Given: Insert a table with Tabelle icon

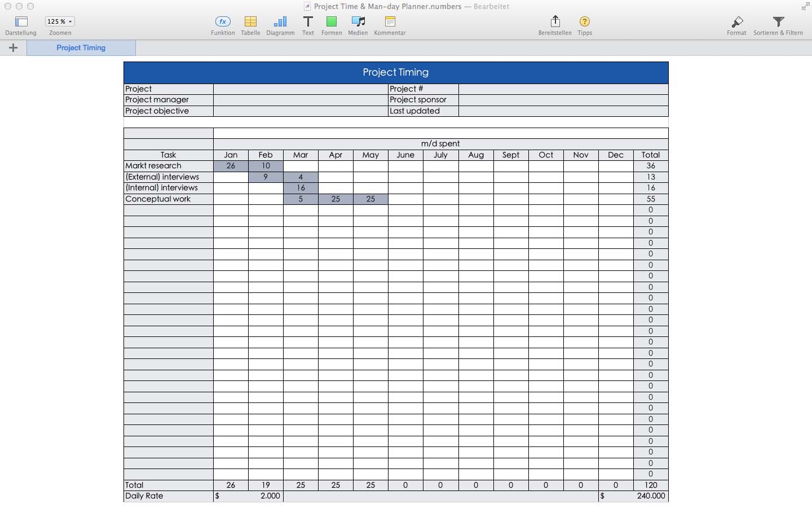Looking at the screenshot, I should point(250,22).
